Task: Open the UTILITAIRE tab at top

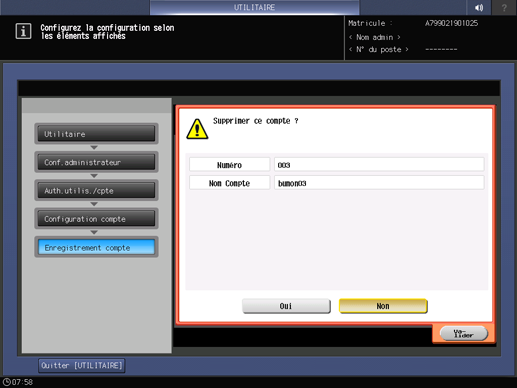Action: tap(254, 7)
